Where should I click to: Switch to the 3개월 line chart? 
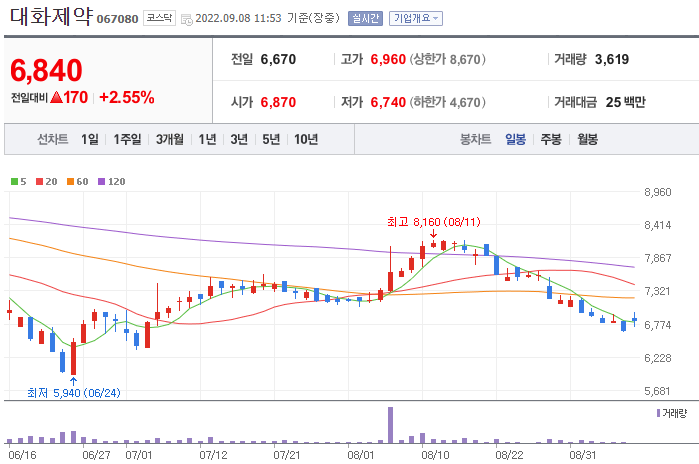(x=169, y=140)
